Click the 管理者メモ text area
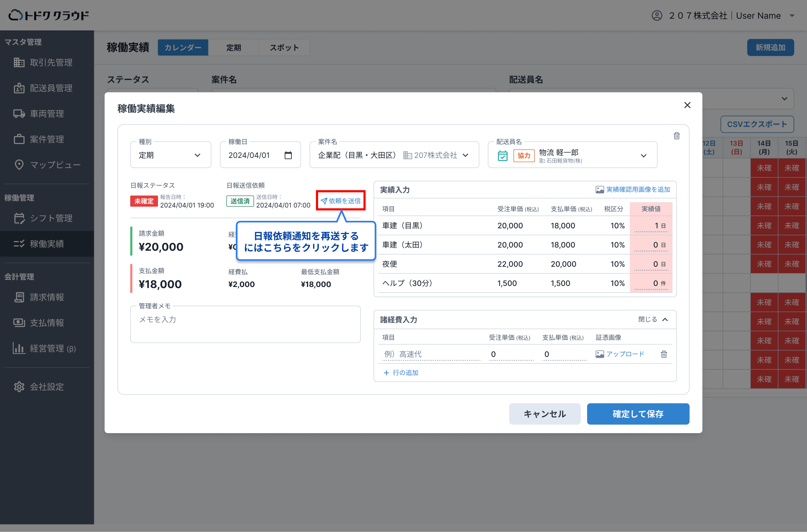This screenshot has width=807, height=532. pos(246,324)
